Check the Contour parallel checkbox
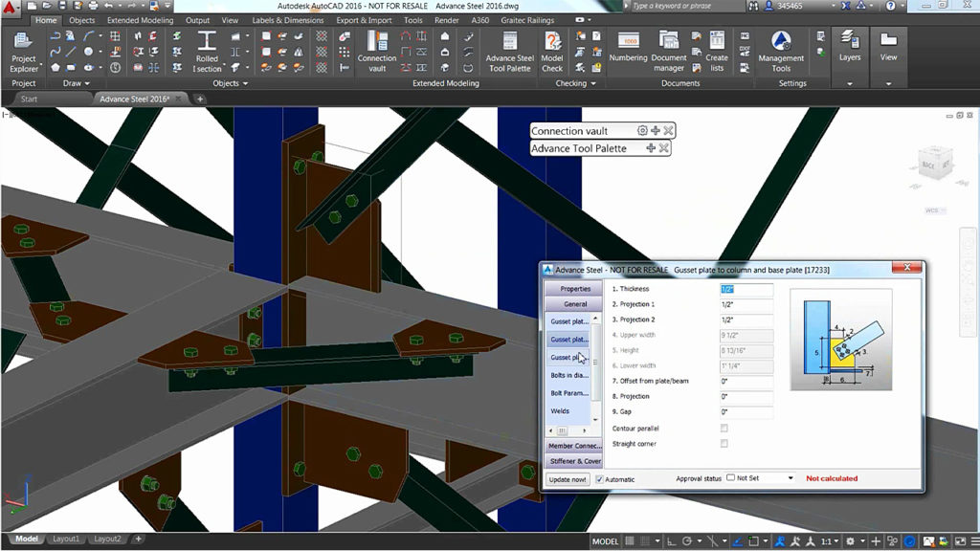Screen dimensions: 980x551 [724, 428]
